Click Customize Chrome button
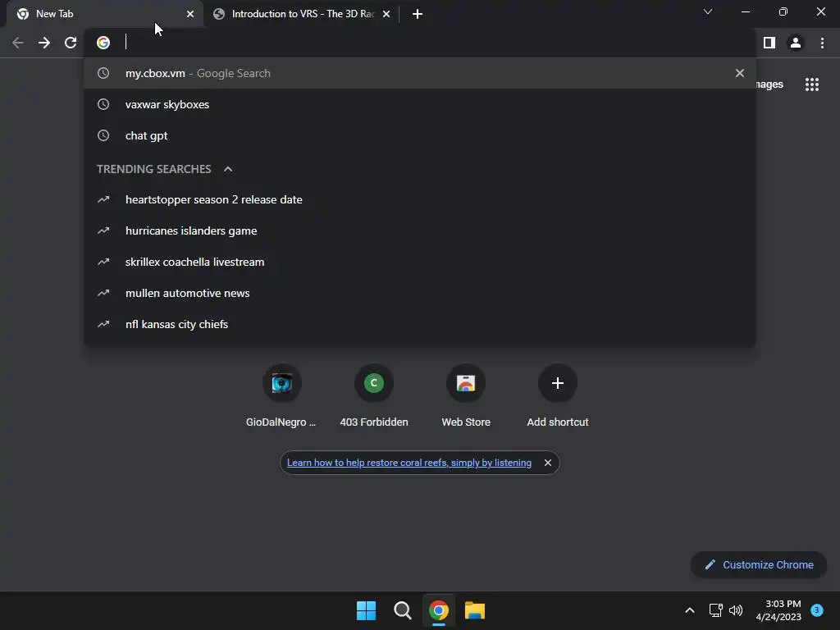Screen dimensions: 840x630 coord(759,564)
